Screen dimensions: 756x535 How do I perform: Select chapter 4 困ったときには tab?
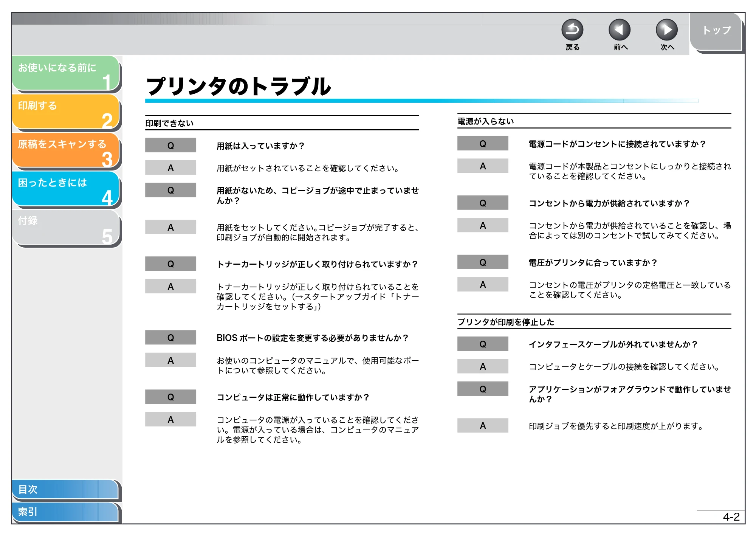click(66, 189)
